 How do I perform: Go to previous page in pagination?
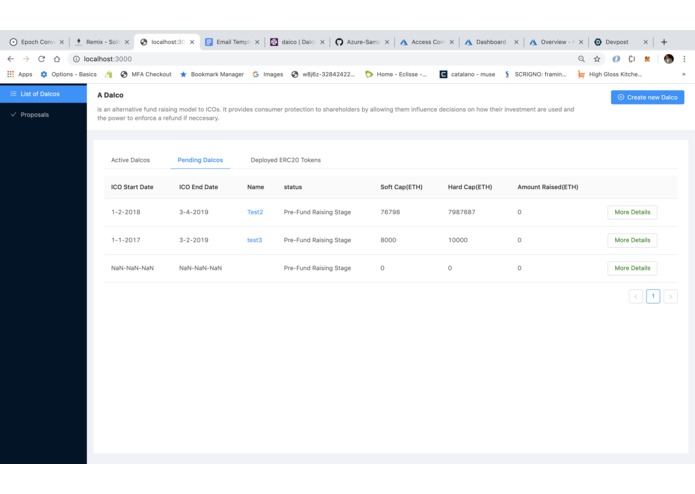(636, 296)
